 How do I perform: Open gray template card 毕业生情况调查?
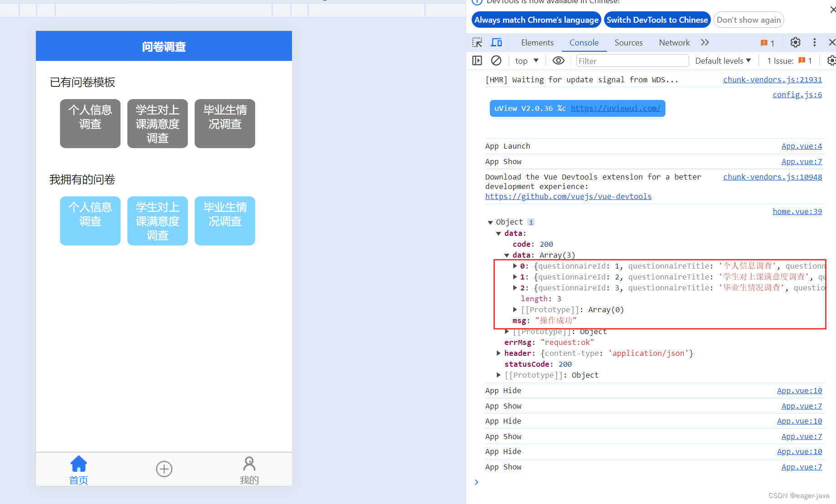(x=225, y=123)
